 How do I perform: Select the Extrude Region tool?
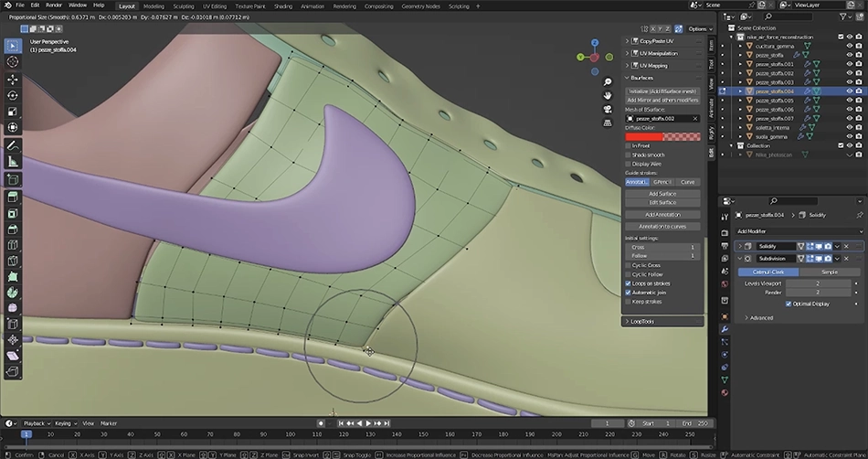click(13, 197)
